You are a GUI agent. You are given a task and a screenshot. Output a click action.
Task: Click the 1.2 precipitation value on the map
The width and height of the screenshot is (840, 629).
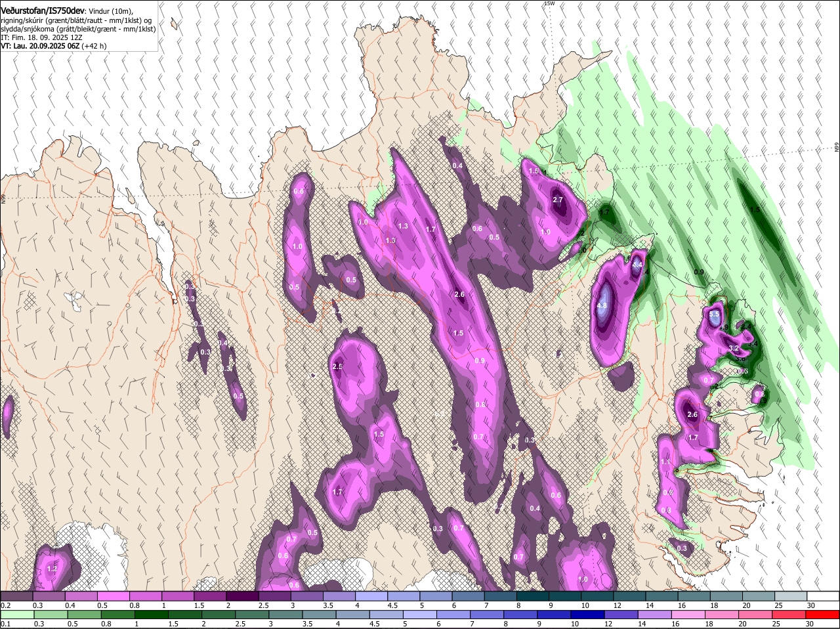pyautogui.click(x=52, y=569)
